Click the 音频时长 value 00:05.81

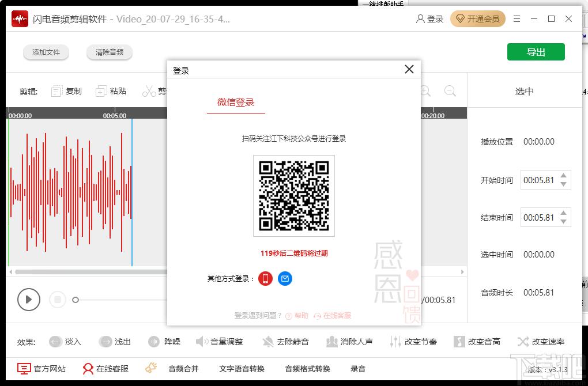[x=539, y=292]
